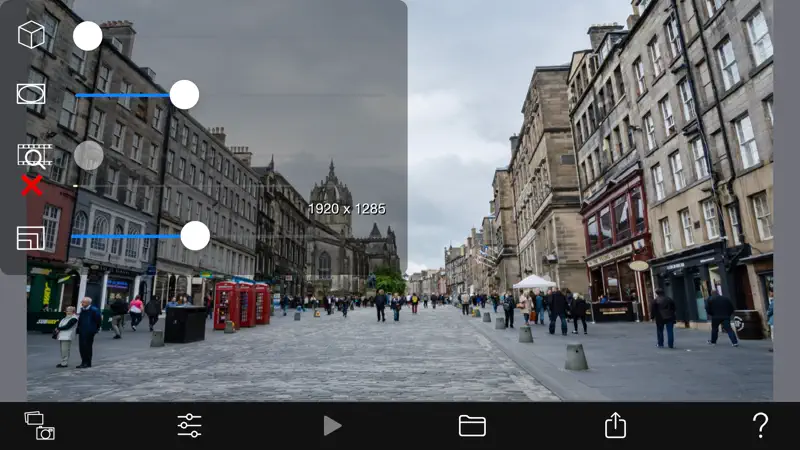
Task: Open the folder browser
Action: point(472,426)
